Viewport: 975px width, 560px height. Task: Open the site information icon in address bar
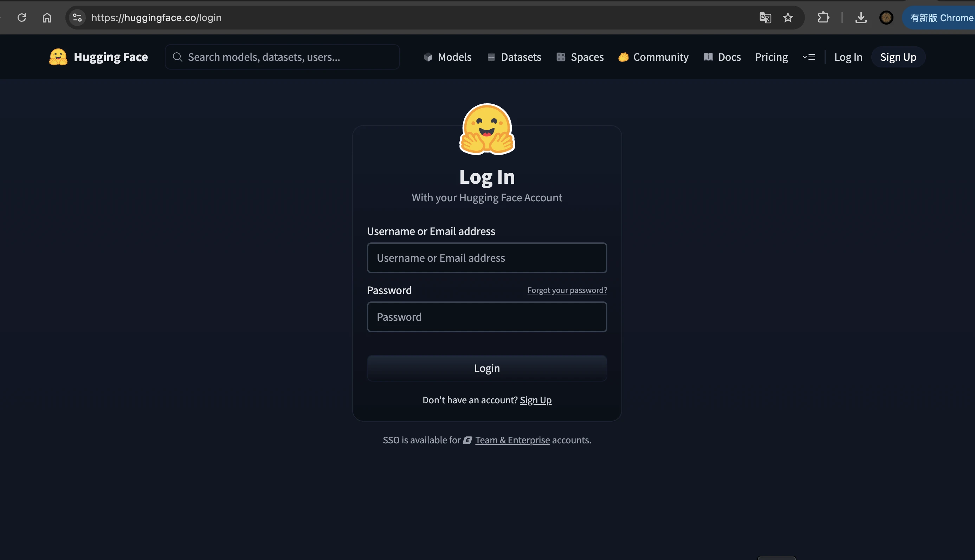77,18
